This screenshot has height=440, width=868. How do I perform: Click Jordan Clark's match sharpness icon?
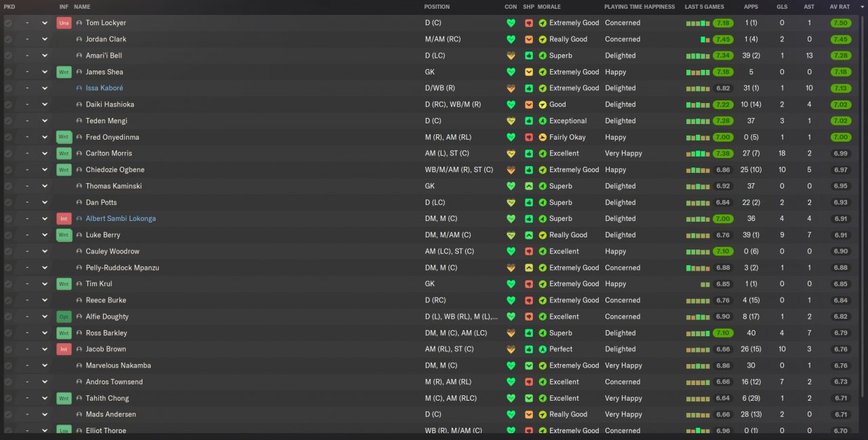(x=529, y=39)
